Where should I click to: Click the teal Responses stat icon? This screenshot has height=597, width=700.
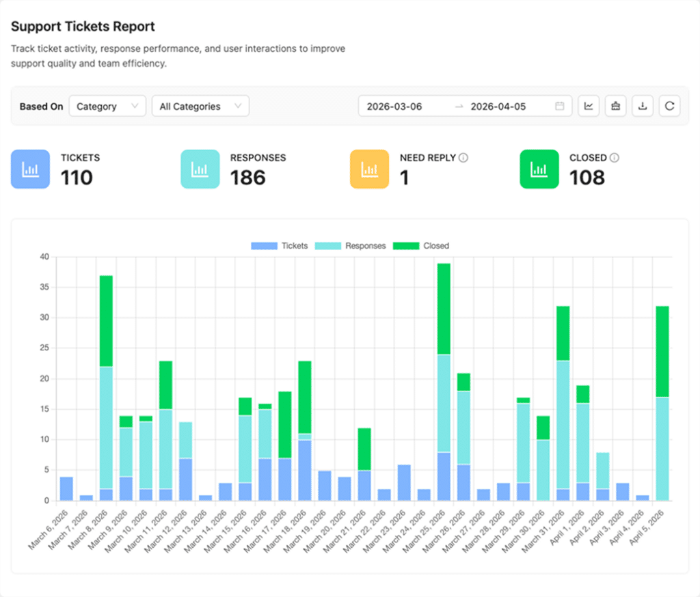tap(200, 169)
